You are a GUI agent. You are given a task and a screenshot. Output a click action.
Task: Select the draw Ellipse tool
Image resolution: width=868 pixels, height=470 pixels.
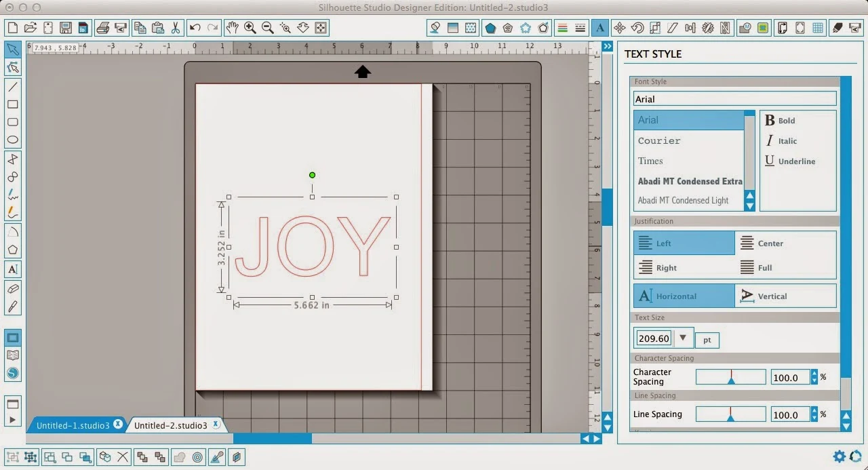click(x=14, y=139)
